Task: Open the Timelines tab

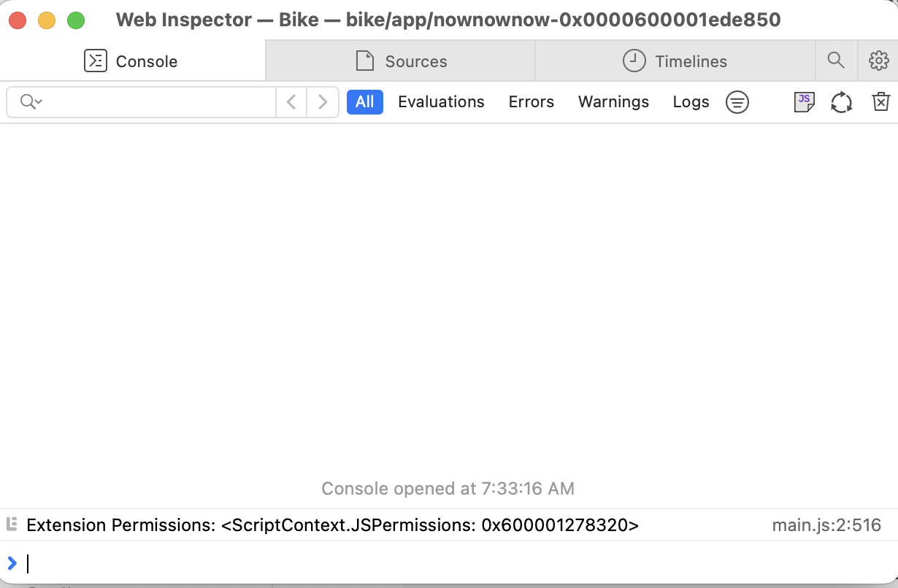Action: (675, 61)
